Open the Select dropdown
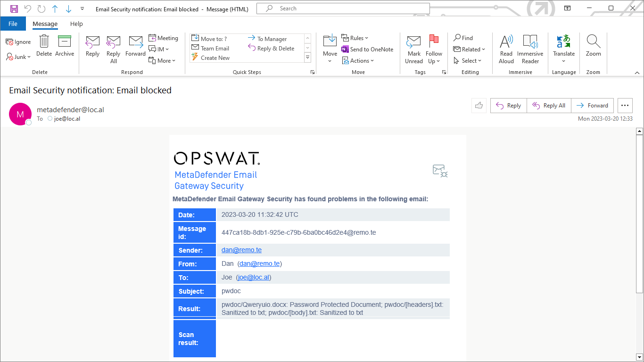This screenshot has height=362, width=644. (x=467, y=60)
